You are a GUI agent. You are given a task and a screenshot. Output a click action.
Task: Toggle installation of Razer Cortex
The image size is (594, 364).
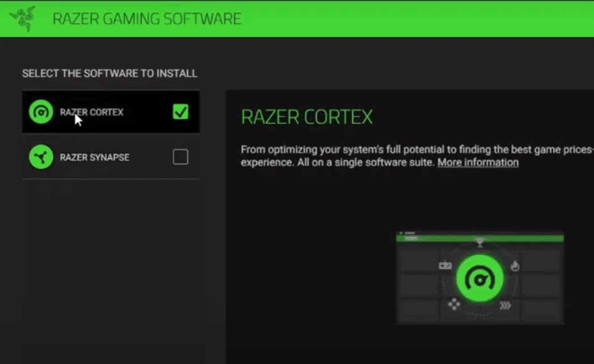[x=180, y=112]
